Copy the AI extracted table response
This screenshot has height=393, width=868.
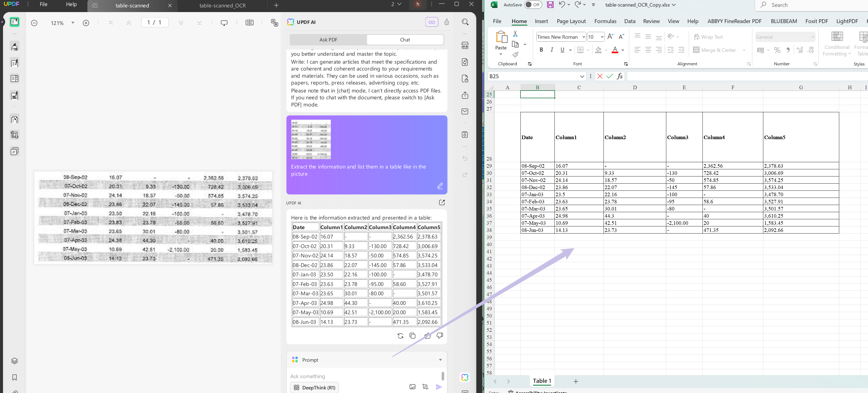tap(412, 336)
